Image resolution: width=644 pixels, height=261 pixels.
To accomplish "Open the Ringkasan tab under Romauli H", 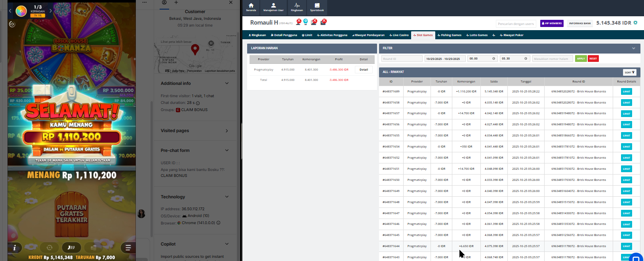I will (x=257, y=35).
